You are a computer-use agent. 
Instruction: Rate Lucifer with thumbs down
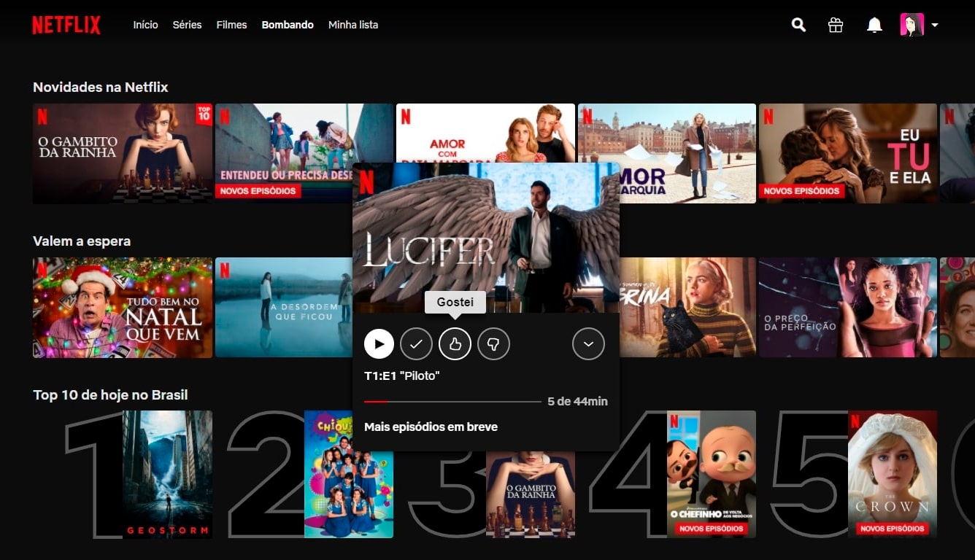tap(493, 344)
